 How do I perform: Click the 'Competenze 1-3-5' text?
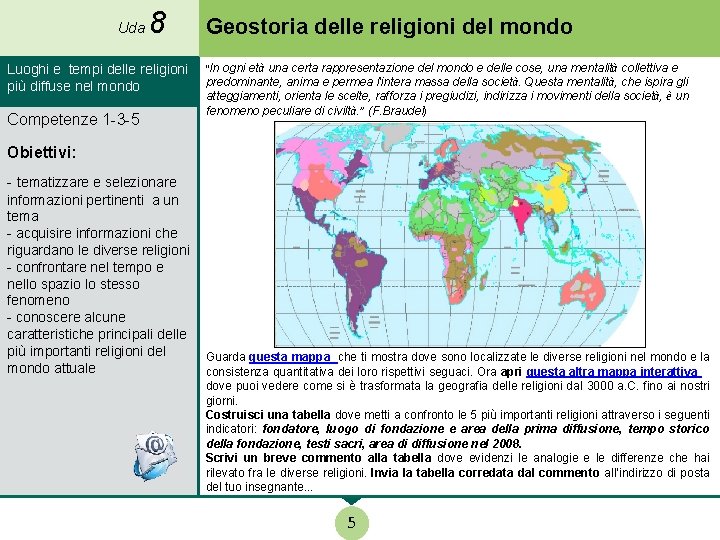pyautogui.click(x=73, y=119)
